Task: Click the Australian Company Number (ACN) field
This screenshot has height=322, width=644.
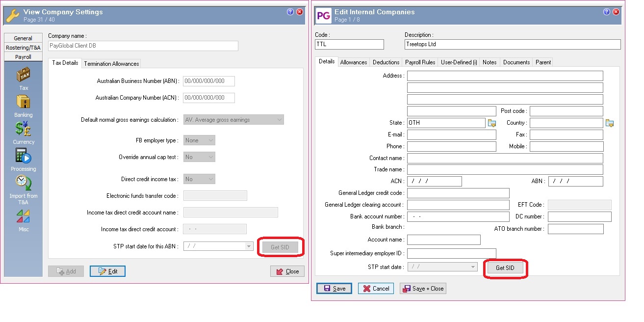Action: (x=209, y=98)
